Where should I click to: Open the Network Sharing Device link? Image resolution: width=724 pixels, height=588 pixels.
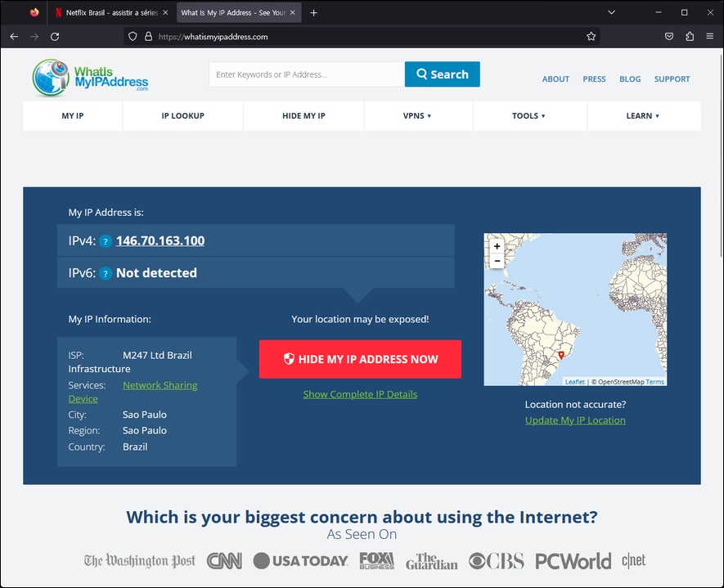[160, 385]
